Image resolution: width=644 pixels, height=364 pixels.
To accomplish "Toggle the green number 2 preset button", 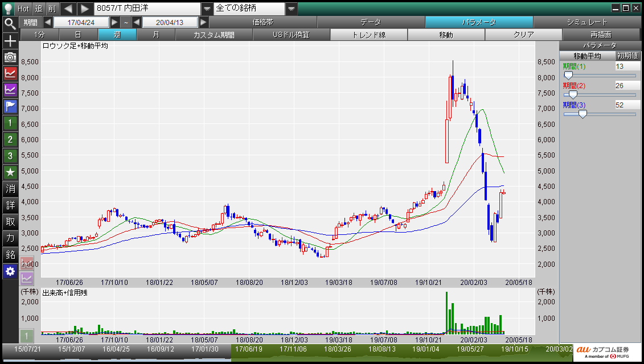I will click(x=10, y=139).
